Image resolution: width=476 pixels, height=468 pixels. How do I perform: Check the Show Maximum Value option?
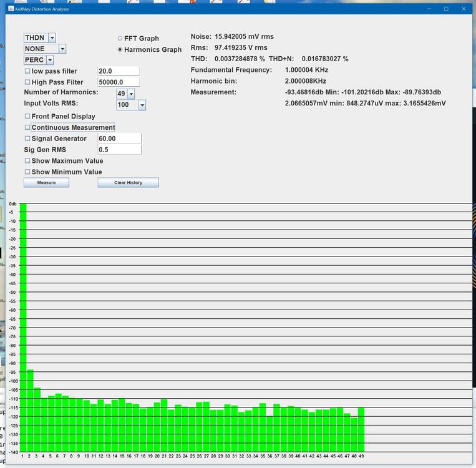(x=27, y=161)
